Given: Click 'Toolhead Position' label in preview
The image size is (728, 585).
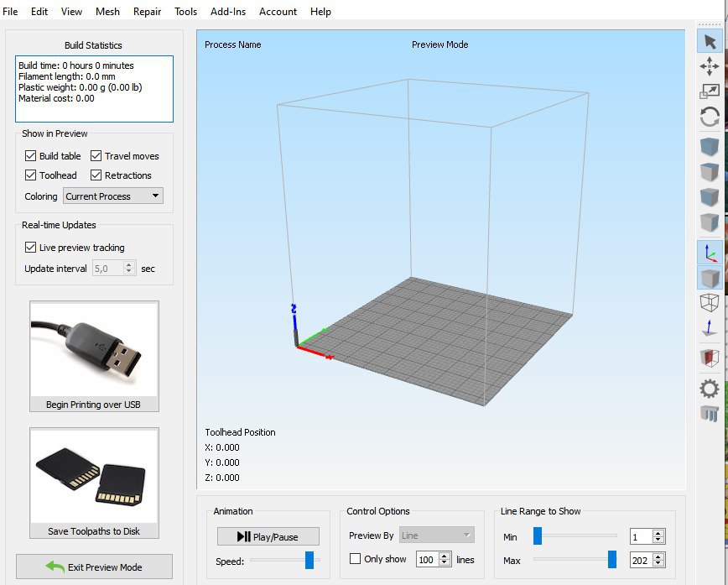Looking at the screenshot, I should (x=240, y=432).
